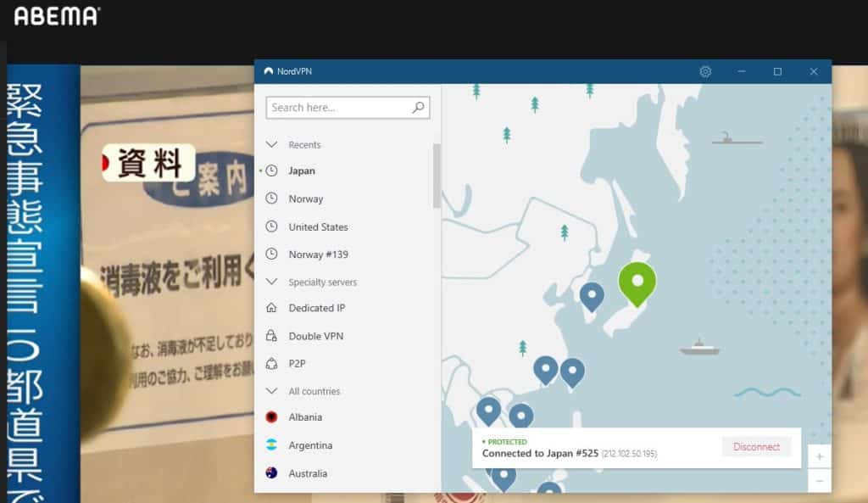Click the Connected to Japan #525 status text
Viewport: 868px width, 503px height.
point(540,453)
